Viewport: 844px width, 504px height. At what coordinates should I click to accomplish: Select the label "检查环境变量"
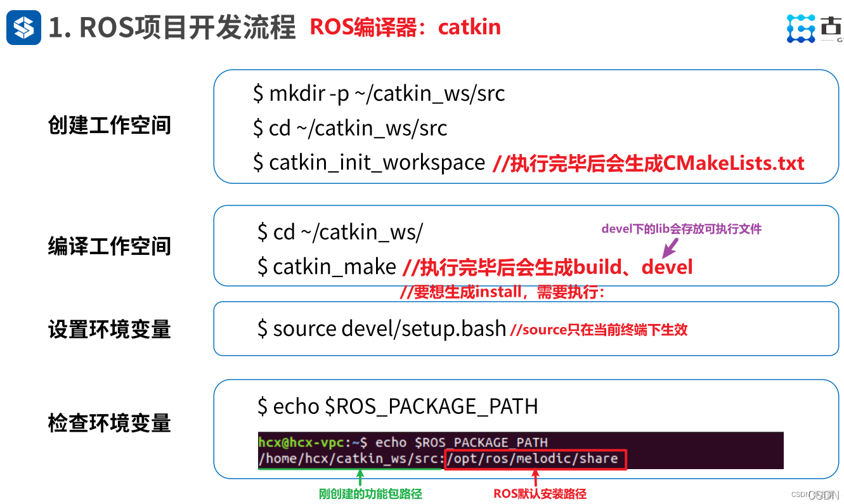tap(110, 423)
